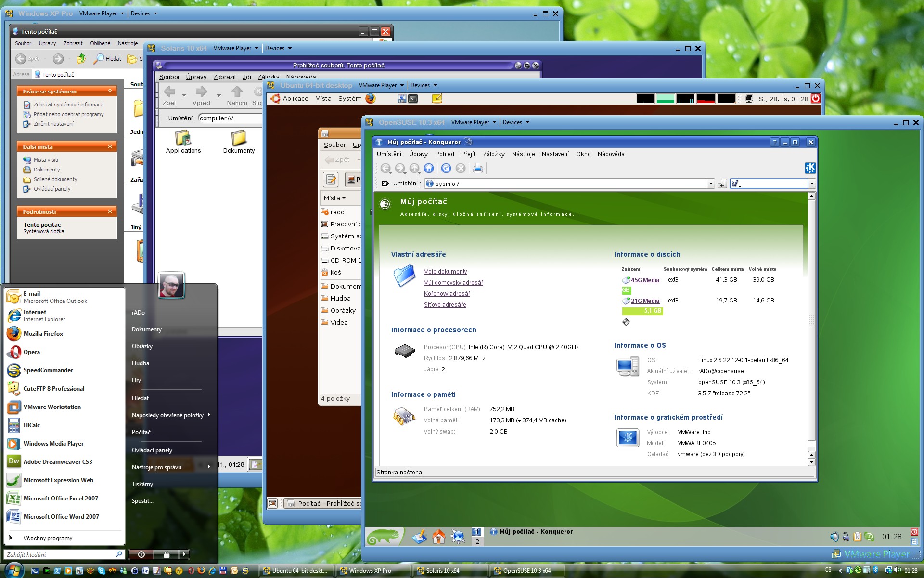Switch to virtual desktop 2 in openSUSE pager
Image resolution: width=924 pixels, height=578 pixels.
tap(477, 541)
